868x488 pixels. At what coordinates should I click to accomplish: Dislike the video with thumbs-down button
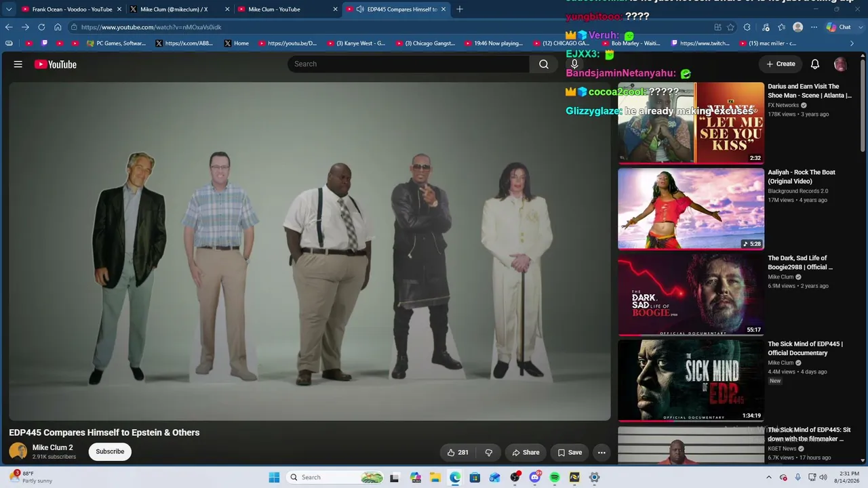coord(489,452)
